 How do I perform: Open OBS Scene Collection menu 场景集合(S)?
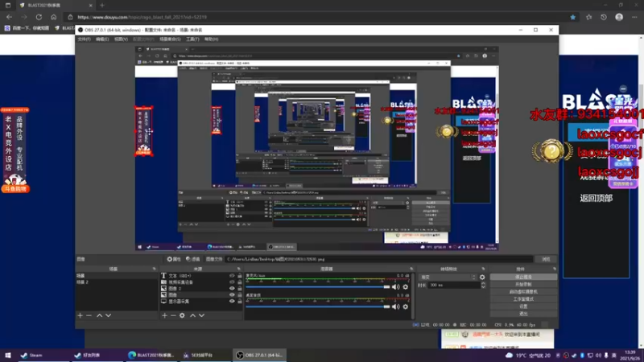tap(170, 39)
